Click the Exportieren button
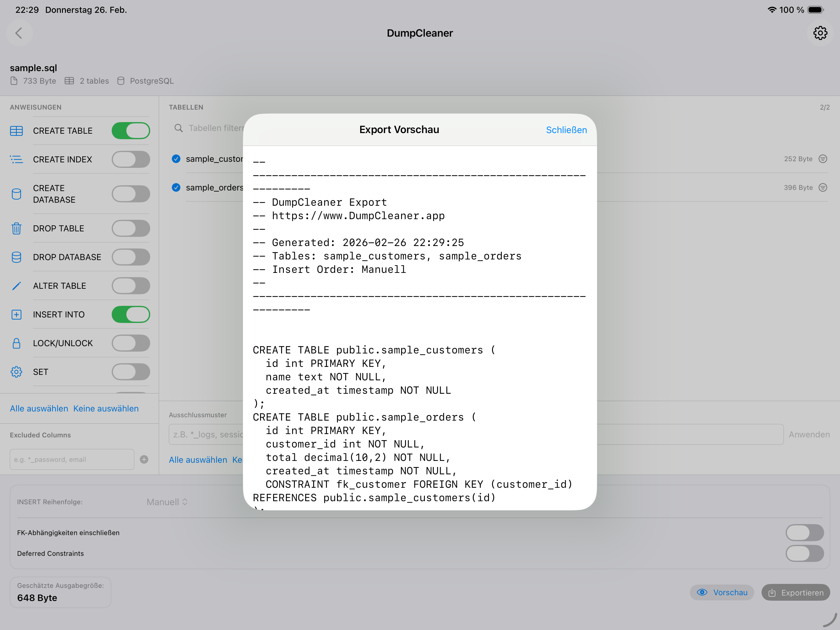This screenshot has height=630, width=840. 795,593
